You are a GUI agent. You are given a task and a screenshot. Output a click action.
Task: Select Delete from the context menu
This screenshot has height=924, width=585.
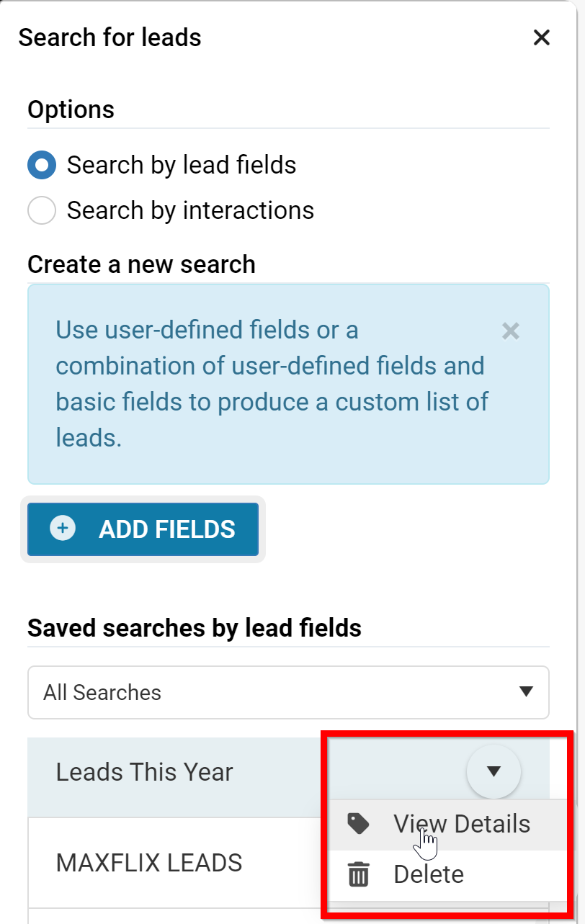click(x=428, y=874)
